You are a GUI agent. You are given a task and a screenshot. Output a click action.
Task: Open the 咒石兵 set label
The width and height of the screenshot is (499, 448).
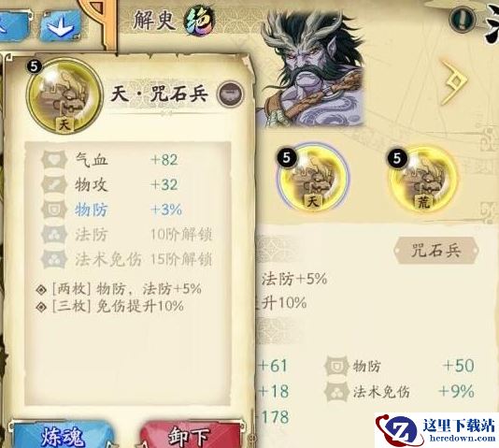pyautogui.click(x=436, y=251)
